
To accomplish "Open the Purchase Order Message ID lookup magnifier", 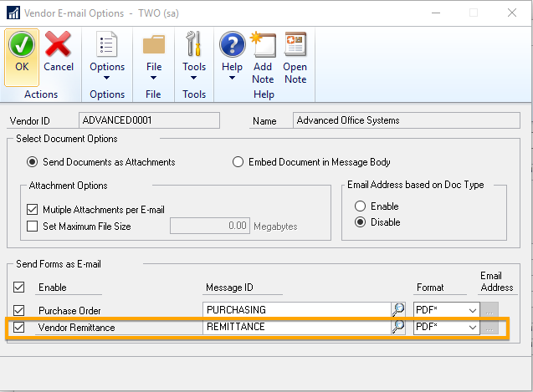I will (x=398, y=310).
